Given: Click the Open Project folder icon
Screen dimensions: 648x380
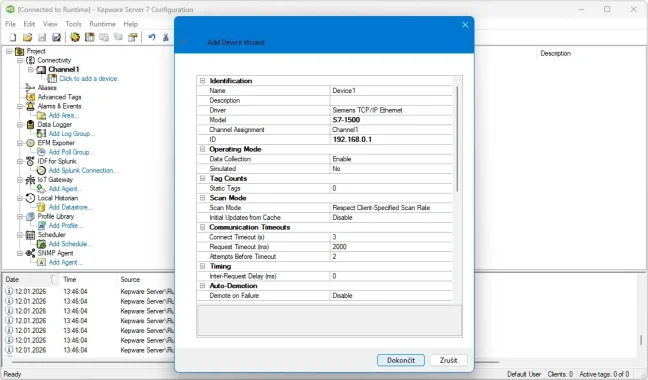Looking at the screenshot, I should tap(27, 38).
